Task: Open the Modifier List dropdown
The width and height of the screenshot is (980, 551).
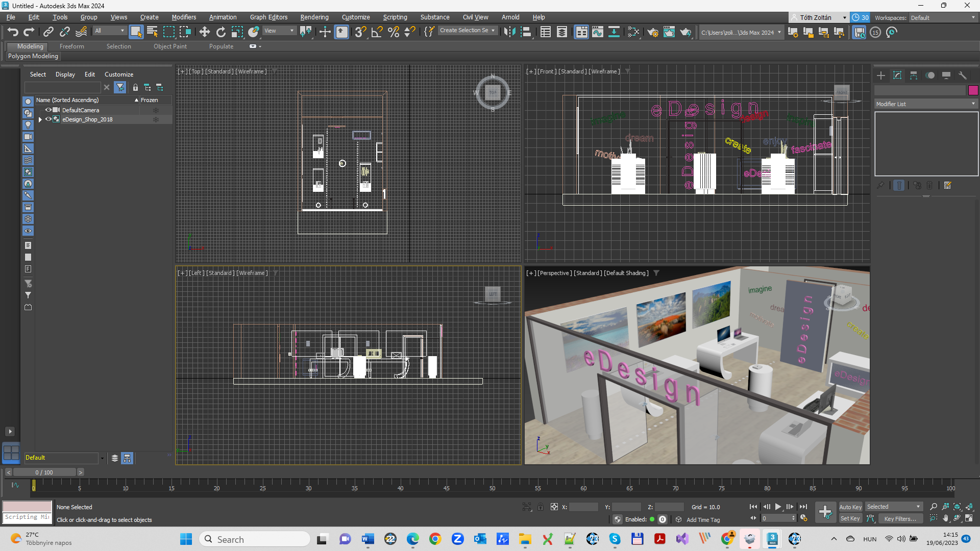Action: tap(925, 104)
